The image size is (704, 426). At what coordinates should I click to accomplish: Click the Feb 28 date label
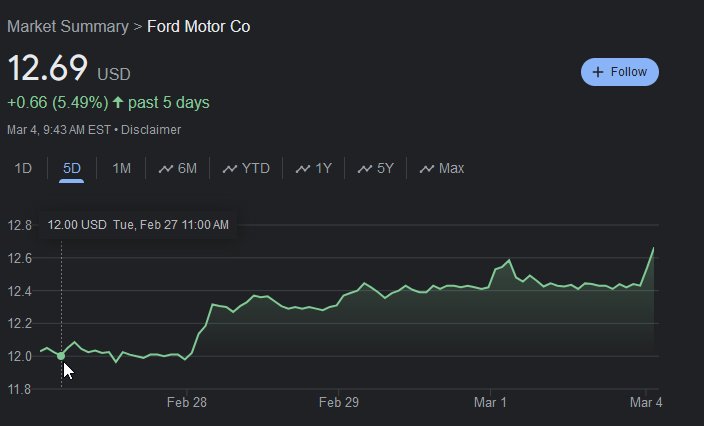click(x=187, y=402)
